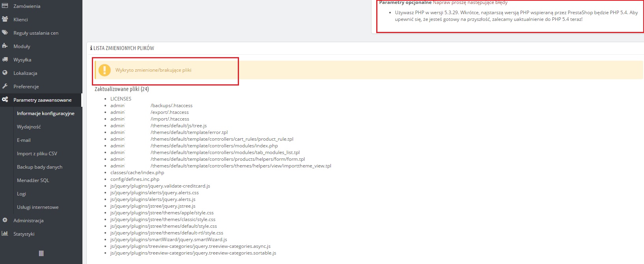
Task: Click the Wykryto zmienione/brakujące pliki alert text
Action: click(153, 70)
